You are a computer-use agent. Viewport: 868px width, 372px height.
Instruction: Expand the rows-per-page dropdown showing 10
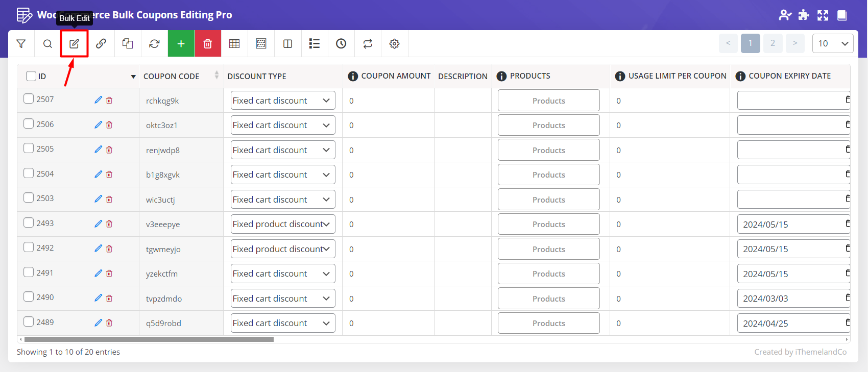(x=832, y=44)
